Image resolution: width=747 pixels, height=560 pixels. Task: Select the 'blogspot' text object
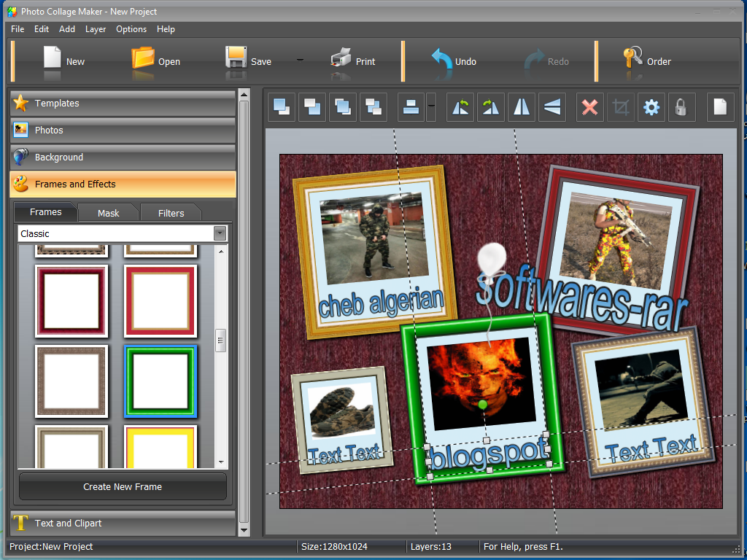[488, 456]
